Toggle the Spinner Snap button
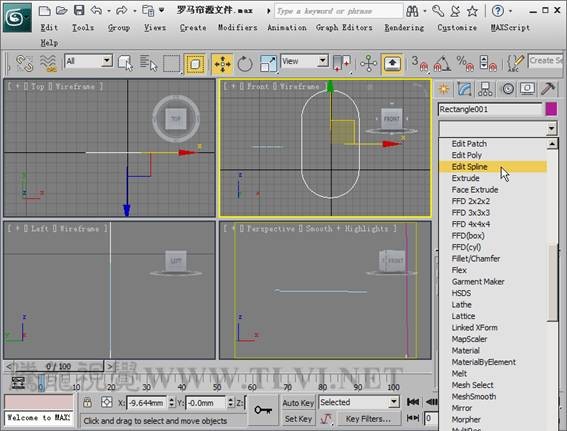The width and height of the screenshot is (567, 431). click(x=488, y=64)
